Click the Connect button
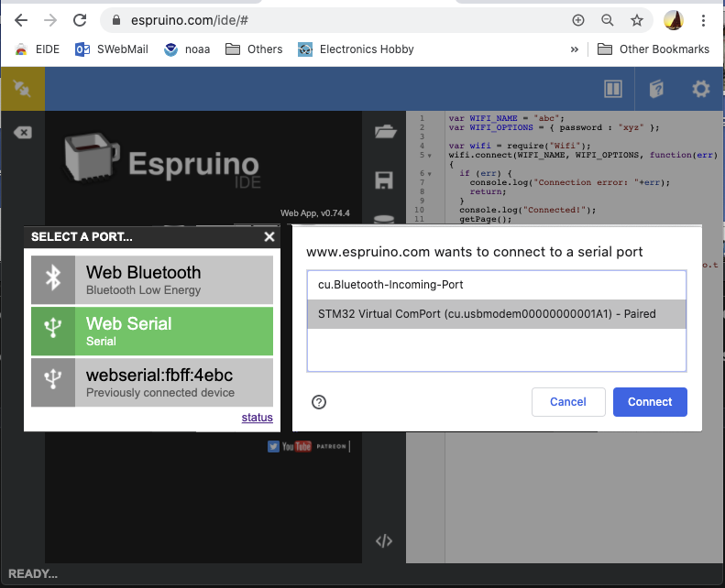This screenshot has height=588, width=725. 650,402
